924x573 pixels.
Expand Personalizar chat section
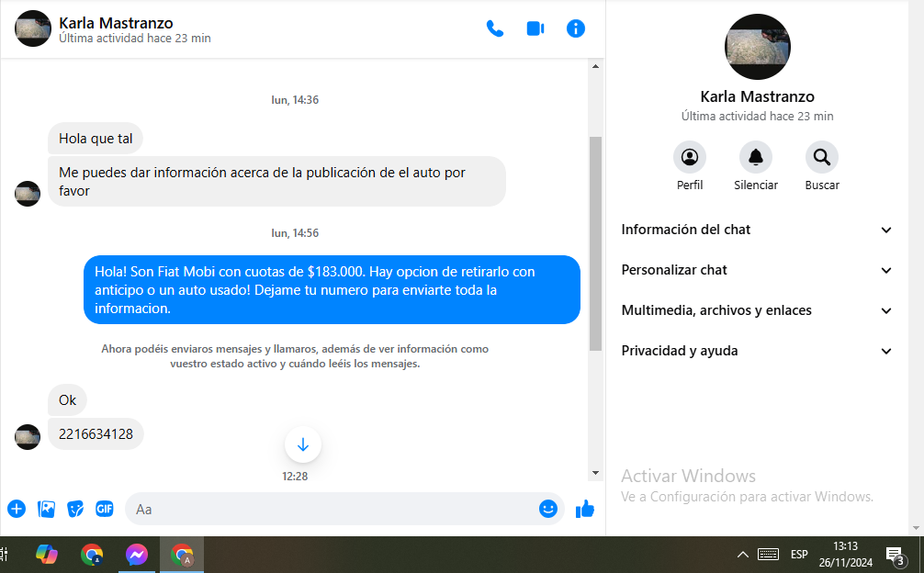point(757,270)
